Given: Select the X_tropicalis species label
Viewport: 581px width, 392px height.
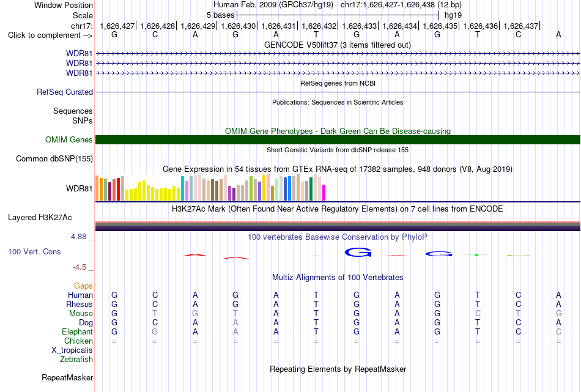Looking at the screenshot, I should tap(72, 350).
